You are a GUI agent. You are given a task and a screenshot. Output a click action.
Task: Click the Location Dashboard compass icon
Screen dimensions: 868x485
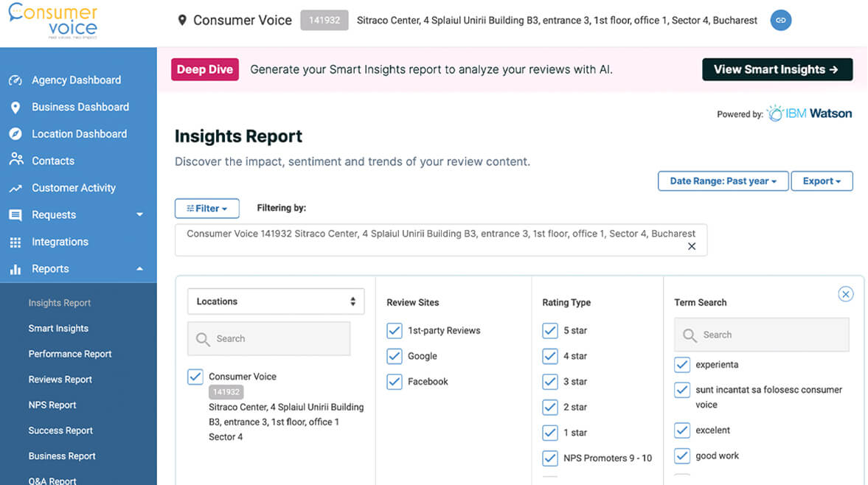(x=15, y=134)
